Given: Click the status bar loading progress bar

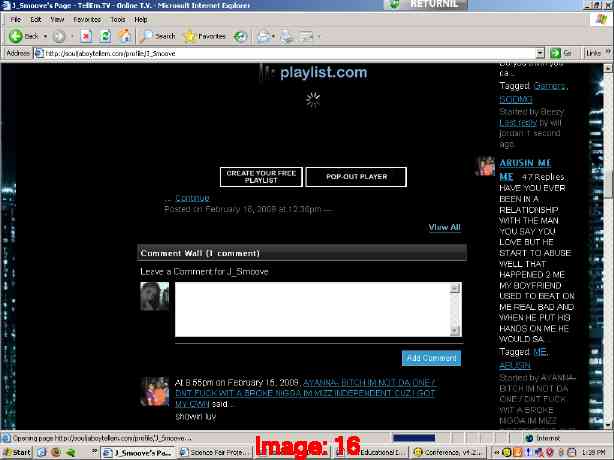Looking at the screenshot, I should coord(414,438).
